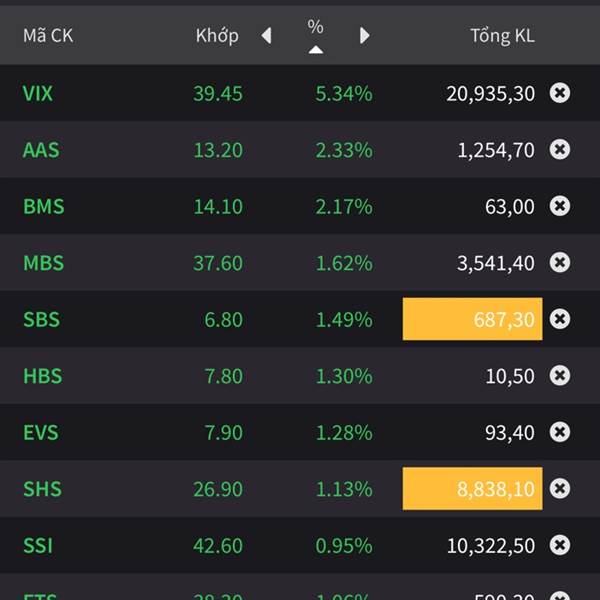Click the highlighted SHS volume 8,838,10
600x600 pixels.
point(472,489)
